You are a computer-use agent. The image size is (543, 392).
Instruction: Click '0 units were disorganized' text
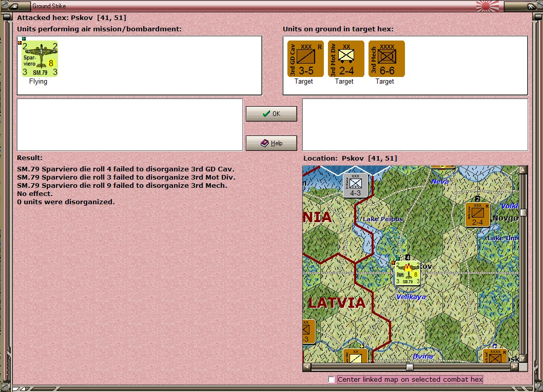coord(66,202)
